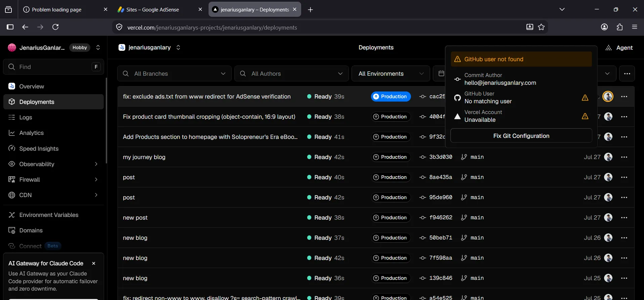Toggle the browser sidebar panel icon
Screen dimensions: 644x300
pyautogui.click(x=10, y=27)
